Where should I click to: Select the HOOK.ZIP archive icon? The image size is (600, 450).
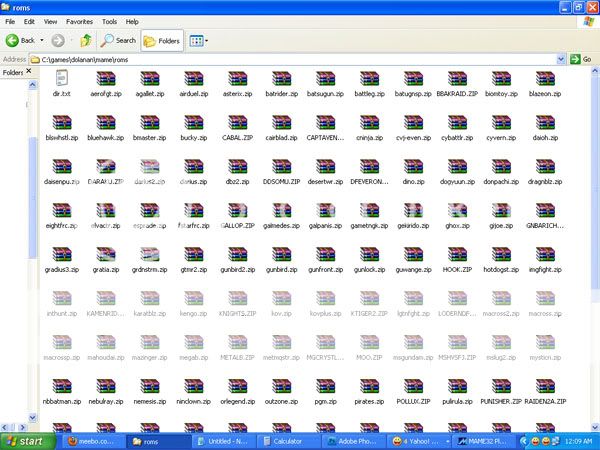(457, 254)
